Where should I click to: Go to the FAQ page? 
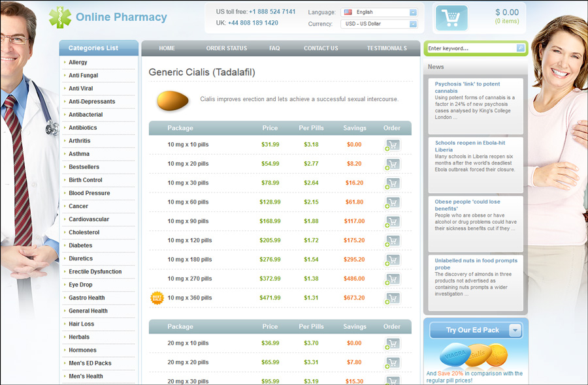274,48
